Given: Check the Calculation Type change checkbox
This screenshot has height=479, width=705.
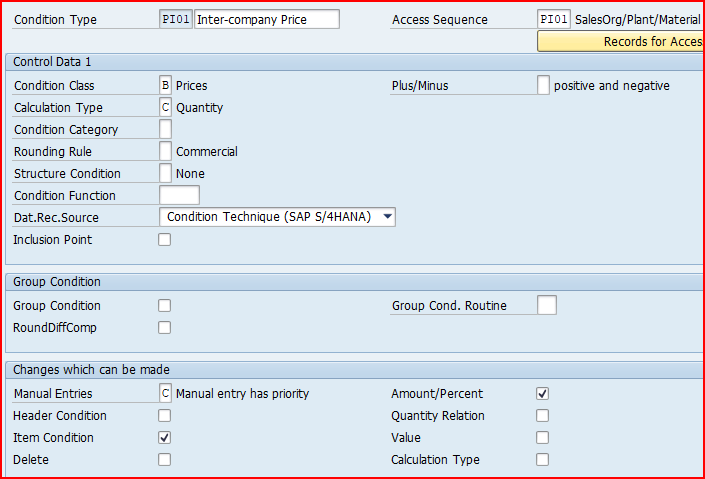Looking at the screenshot, I should pos(542,460).
